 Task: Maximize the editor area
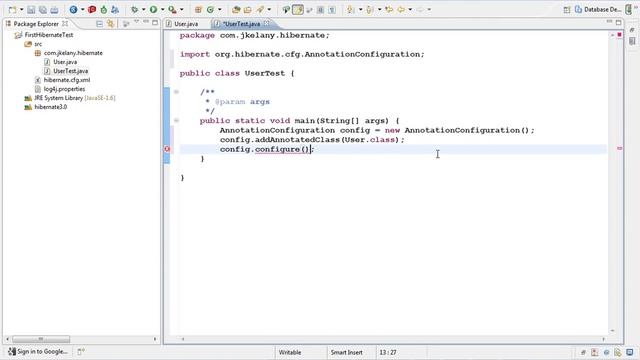(619, 22)
